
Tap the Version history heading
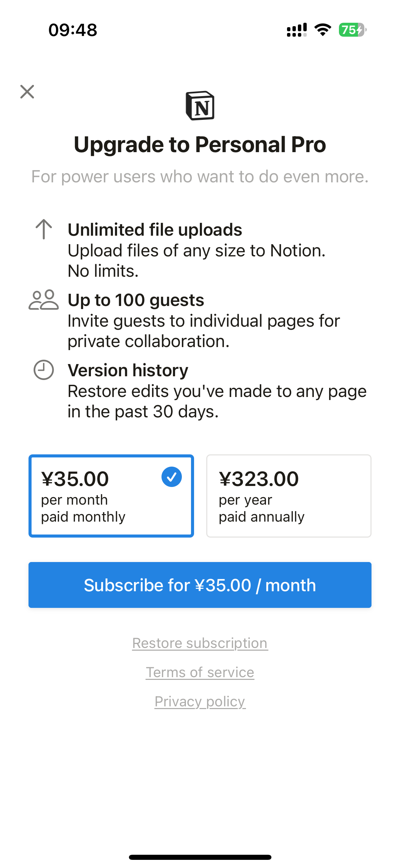pos(128,370)
